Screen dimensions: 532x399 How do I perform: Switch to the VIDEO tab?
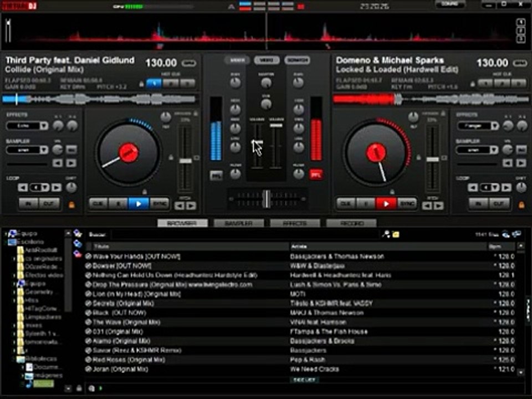[x=267, y=60]
